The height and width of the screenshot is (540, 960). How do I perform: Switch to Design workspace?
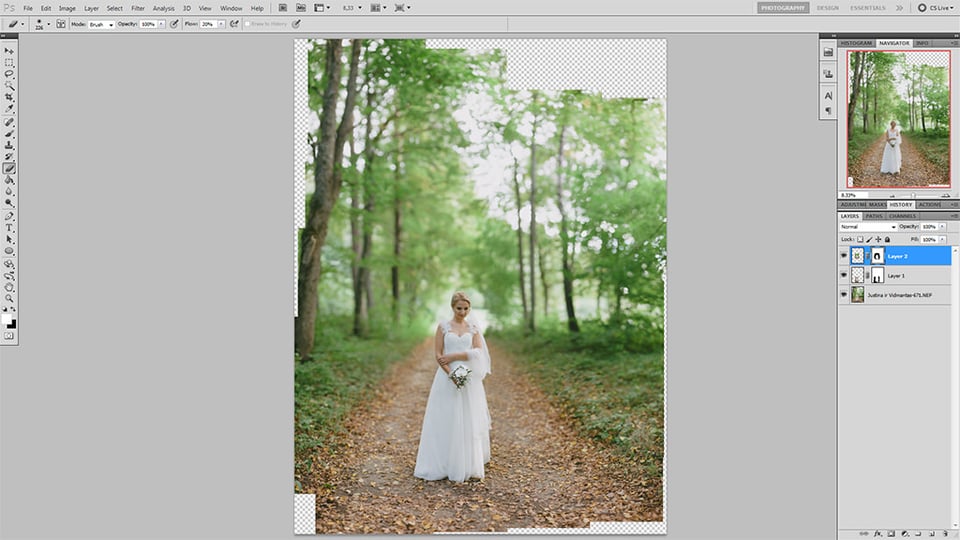[827, 8]
